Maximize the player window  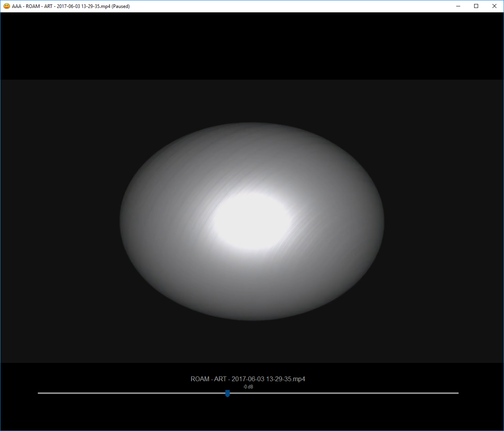point(476,6)
